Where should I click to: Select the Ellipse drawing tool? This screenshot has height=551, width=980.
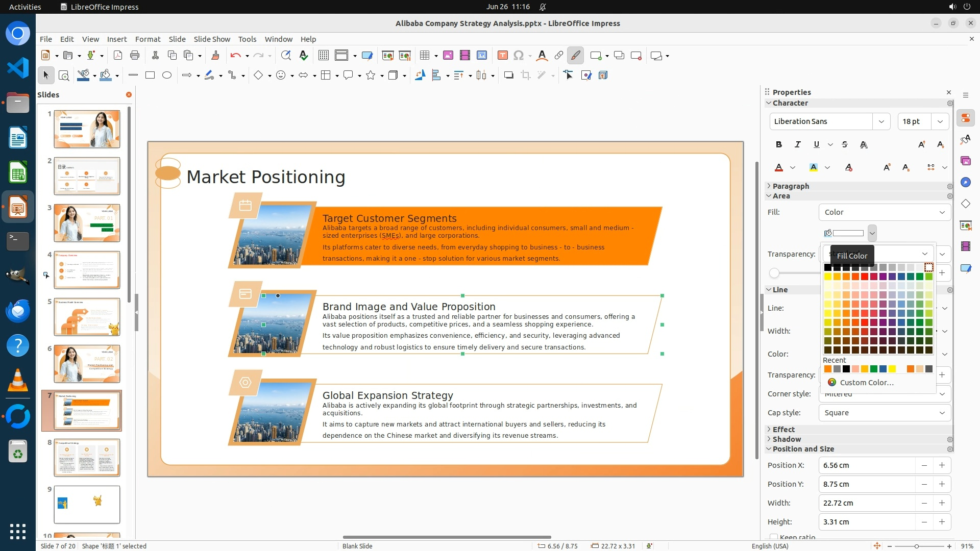[167, 76]
